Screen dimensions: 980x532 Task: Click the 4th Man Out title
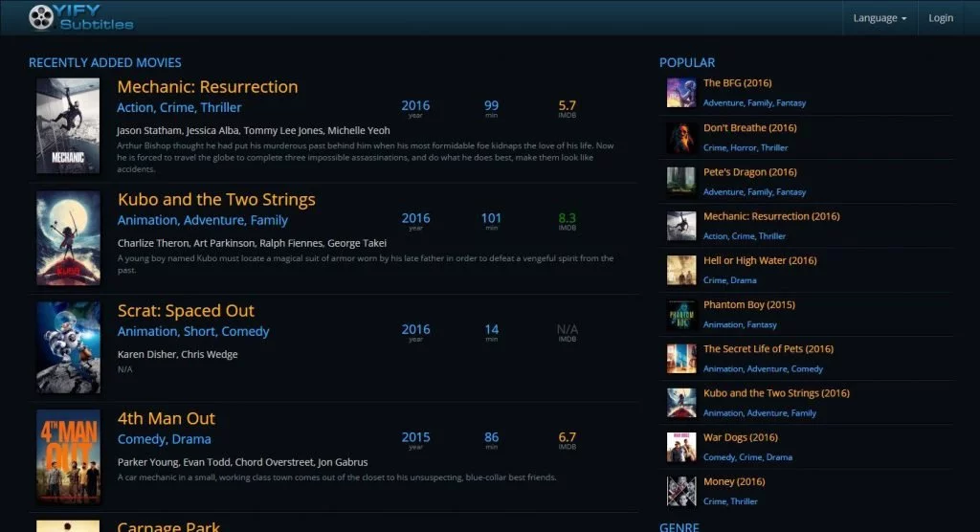[166, 419]
